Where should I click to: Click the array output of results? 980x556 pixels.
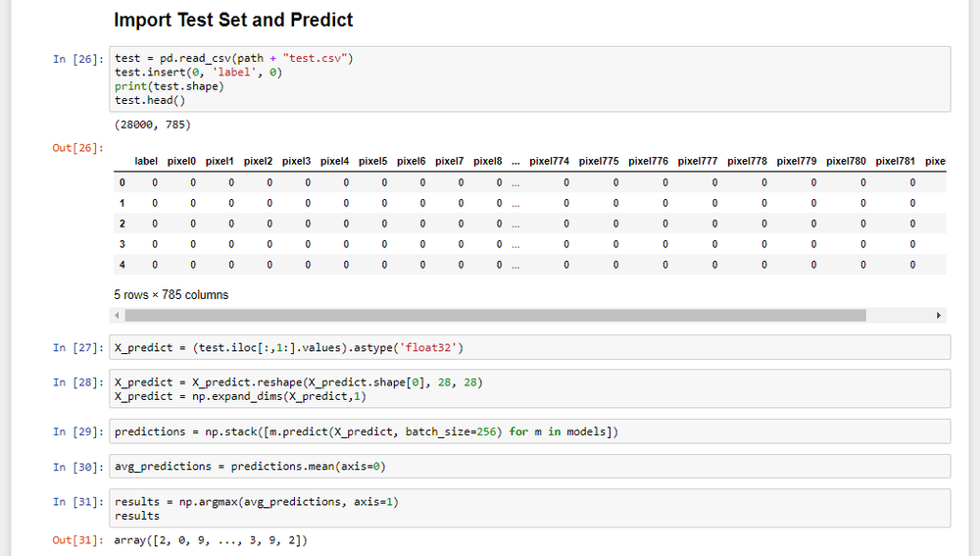click(214, 541)
